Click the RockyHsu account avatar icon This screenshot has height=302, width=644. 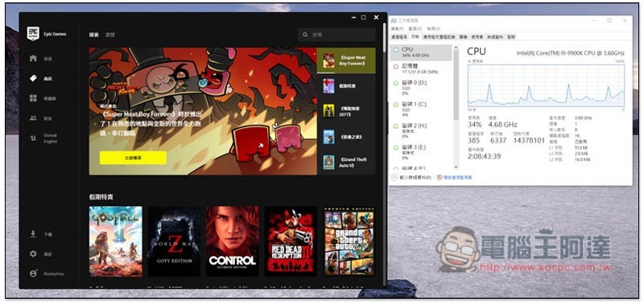(x=33, y=273)
